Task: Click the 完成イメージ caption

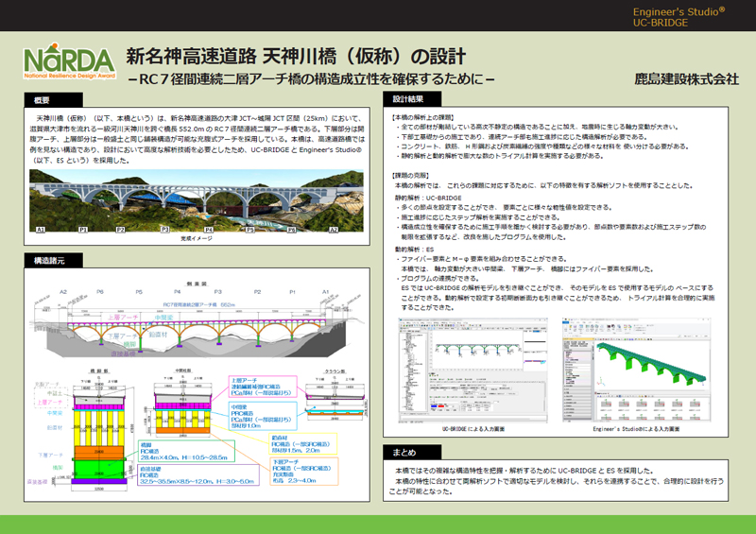Action: (x=197, y=238)
